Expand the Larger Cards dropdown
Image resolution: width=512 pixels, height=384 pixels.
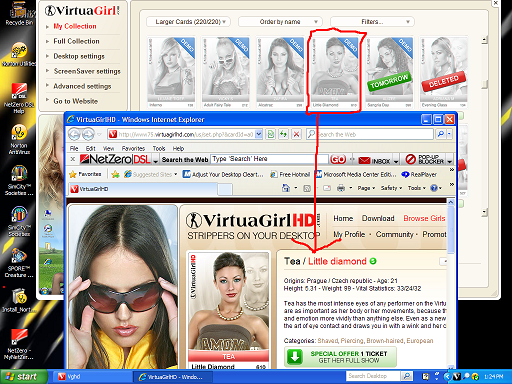(188, 22)
